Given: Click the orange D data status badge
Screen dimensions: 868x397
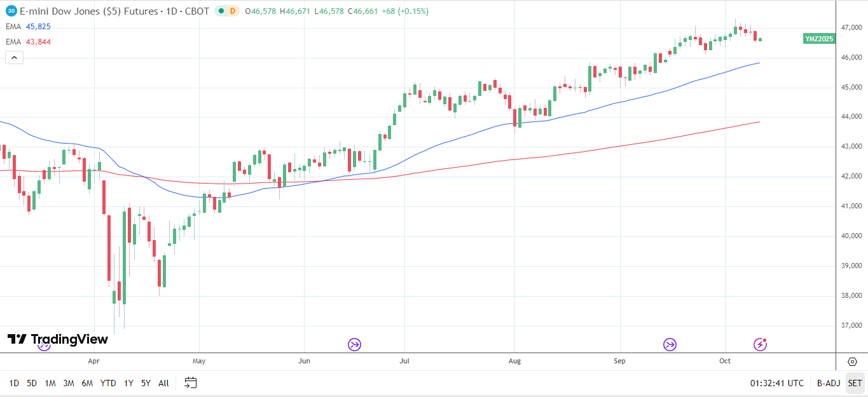Looking at the screenshot, I should tap(232, 11).
